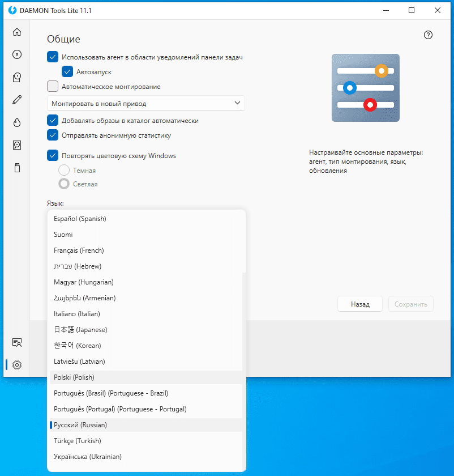This screenshot has width=454, height=476.
Task: Select the Korean language entry
Action: [146, 346]
